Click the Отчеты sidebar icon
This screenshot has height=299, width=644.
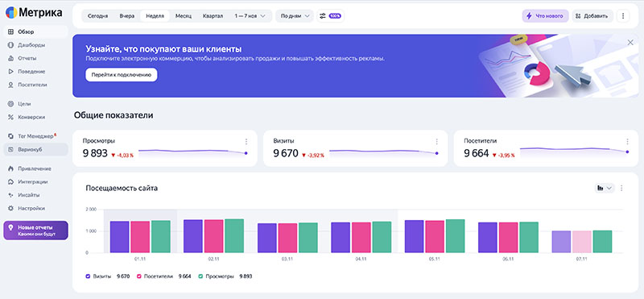pos(10,58)
